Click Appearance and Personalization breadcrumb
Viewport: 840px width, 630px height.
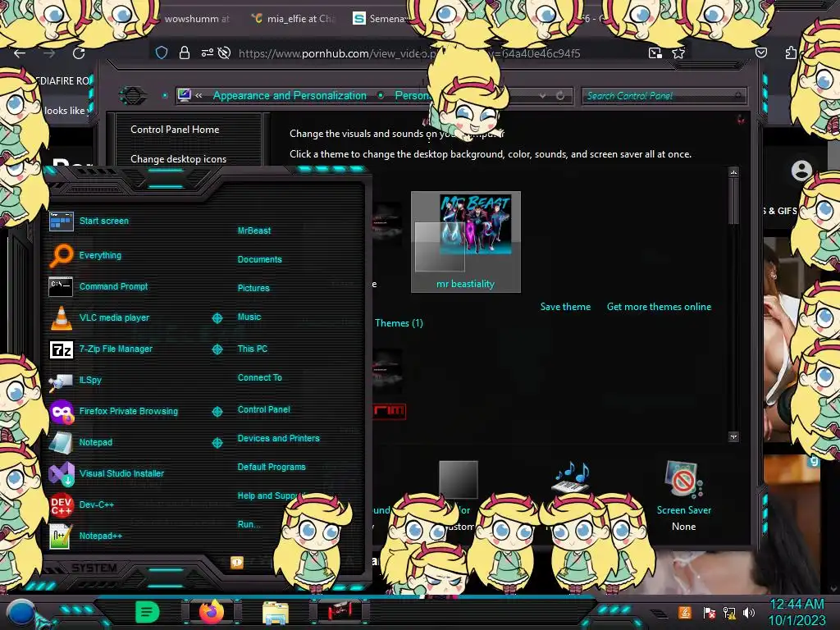point(290,96)
